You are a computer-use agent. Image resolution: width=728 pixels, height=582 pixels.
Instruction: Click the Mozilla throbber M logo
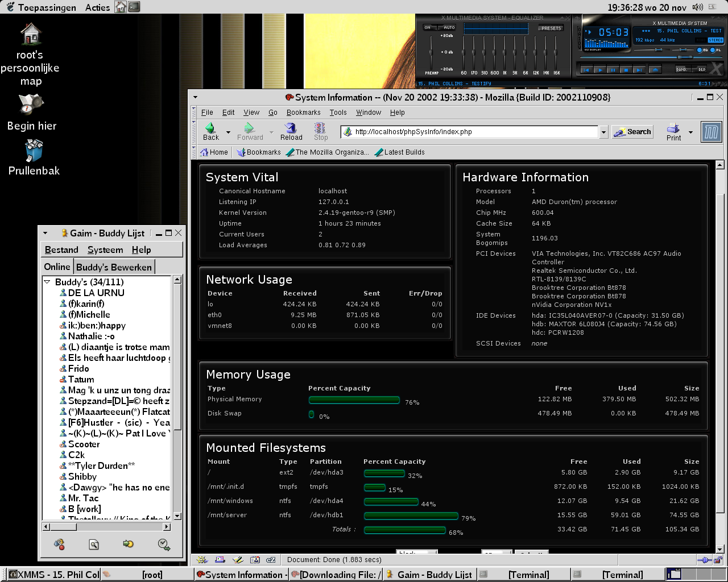[x=711, y=132]
